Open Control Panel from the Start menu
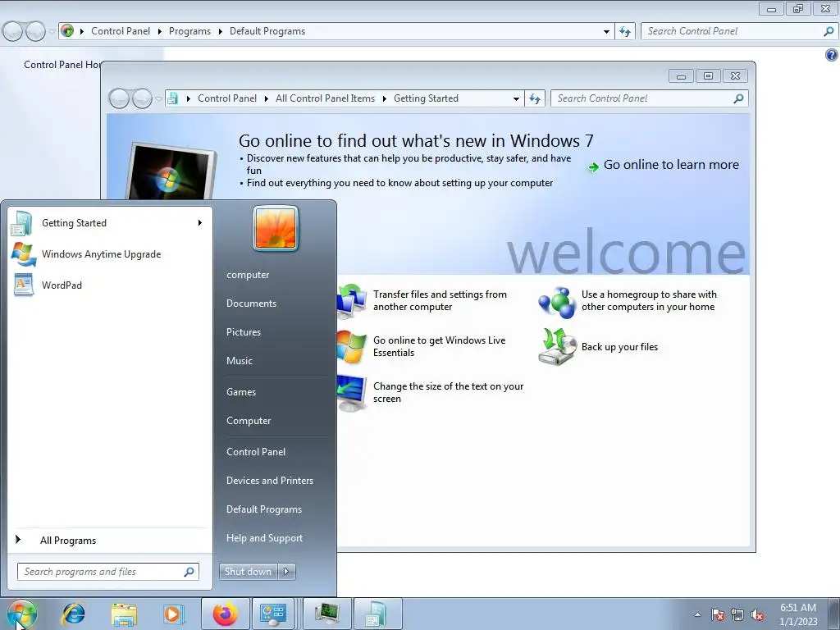This screenshot has height=630, width=840. tap(256, 452)
